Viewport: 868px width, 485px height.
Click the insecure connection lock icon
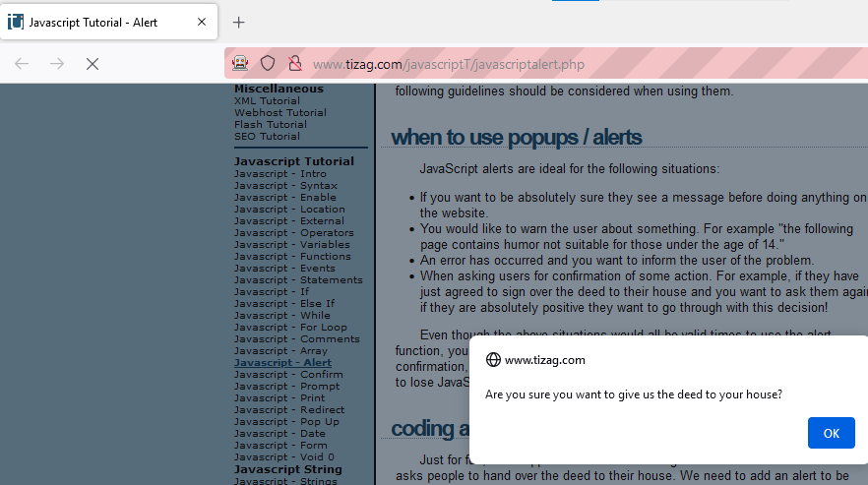pos(295,64)
